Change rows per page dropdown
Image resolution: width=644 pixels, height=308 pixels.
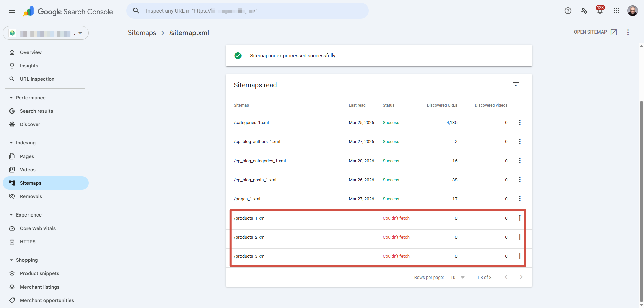click(458, 278)
